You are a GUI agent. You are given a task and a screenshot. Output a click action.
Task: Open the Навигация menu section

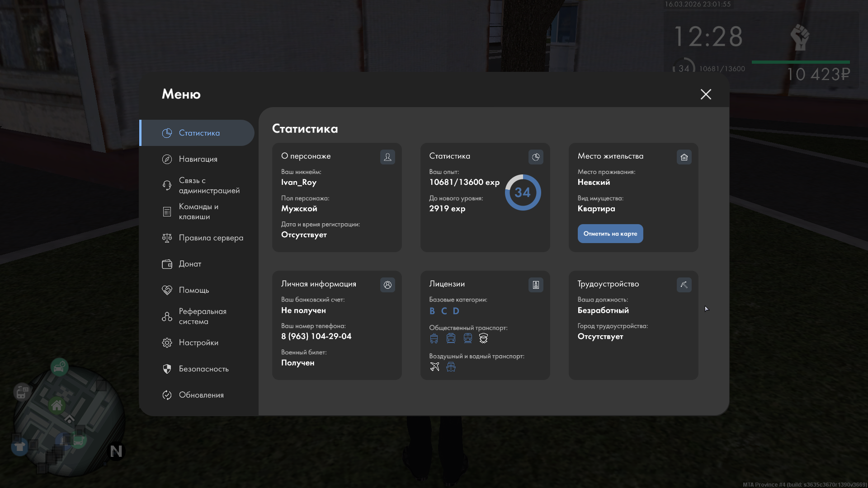pos(198,159)
